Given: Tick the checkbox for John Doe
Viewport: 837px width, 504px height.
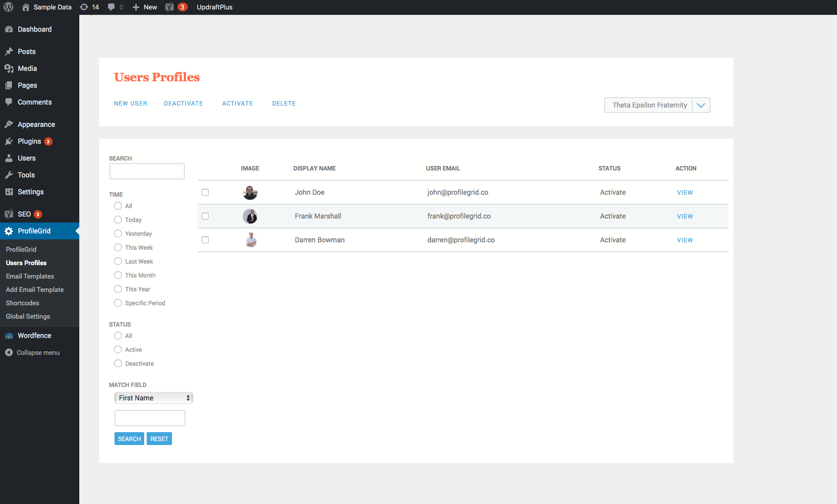Looking at the screenshot, I should (205, 192).
